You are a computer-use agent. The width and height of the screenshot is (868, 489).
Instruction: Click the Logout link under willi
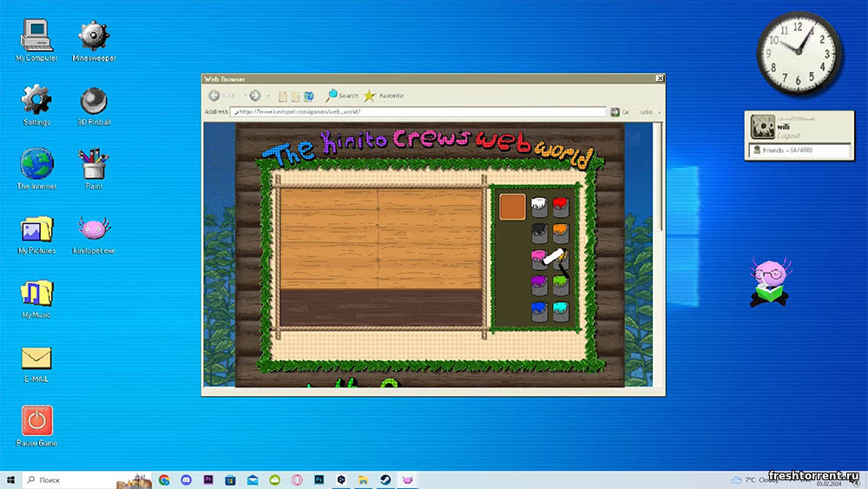point(788,135)
